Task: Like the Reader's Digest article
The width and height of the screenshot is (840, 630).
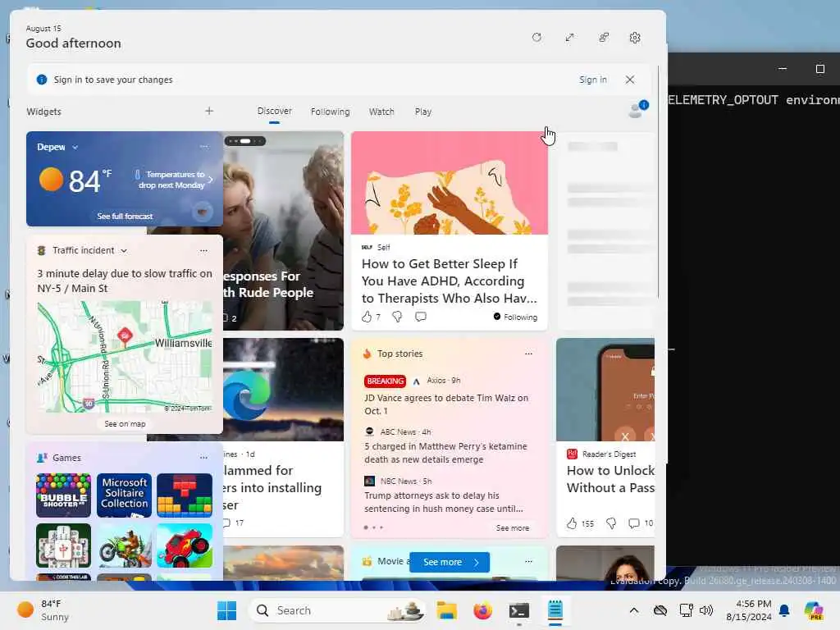Action: (572, 523)
